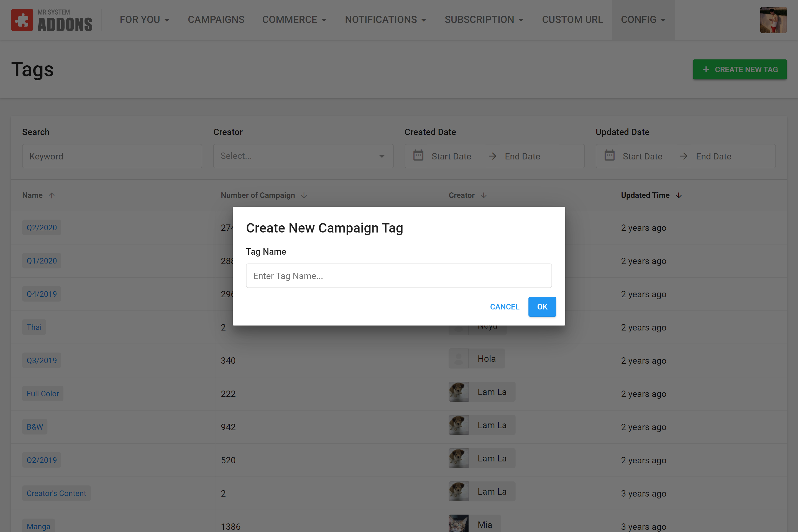798x532 pixels.
Task: Open the FOR YOU dropdown menu
Action: 144,20
